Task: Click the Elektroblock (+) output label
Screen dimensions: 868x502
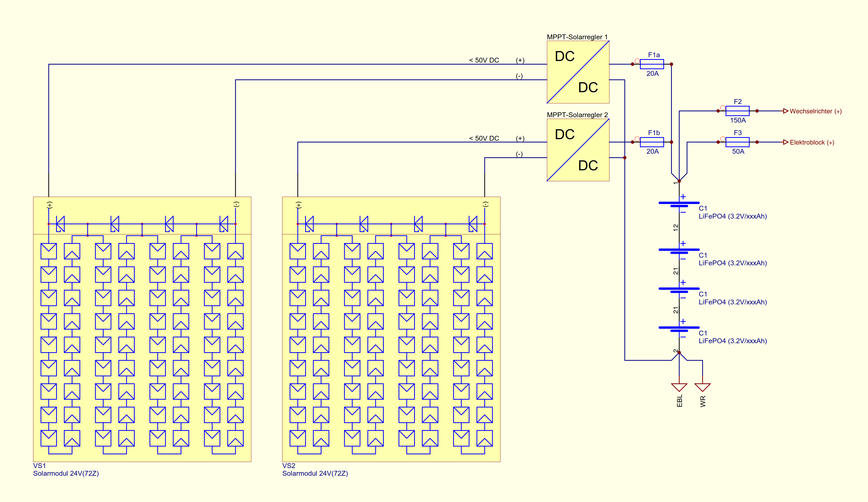Action: click(812, 142)
